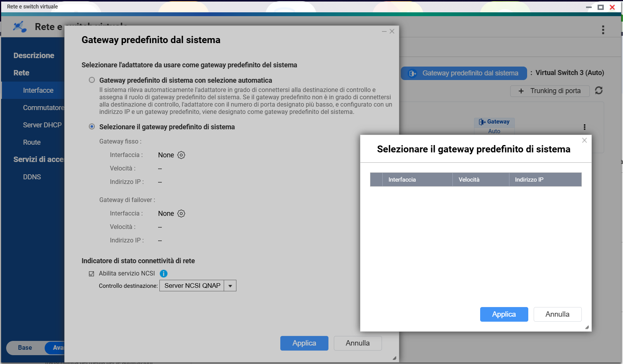623x364 pixels.
Task: Go to Server DHCP in the sidebar
Action: 42,125
